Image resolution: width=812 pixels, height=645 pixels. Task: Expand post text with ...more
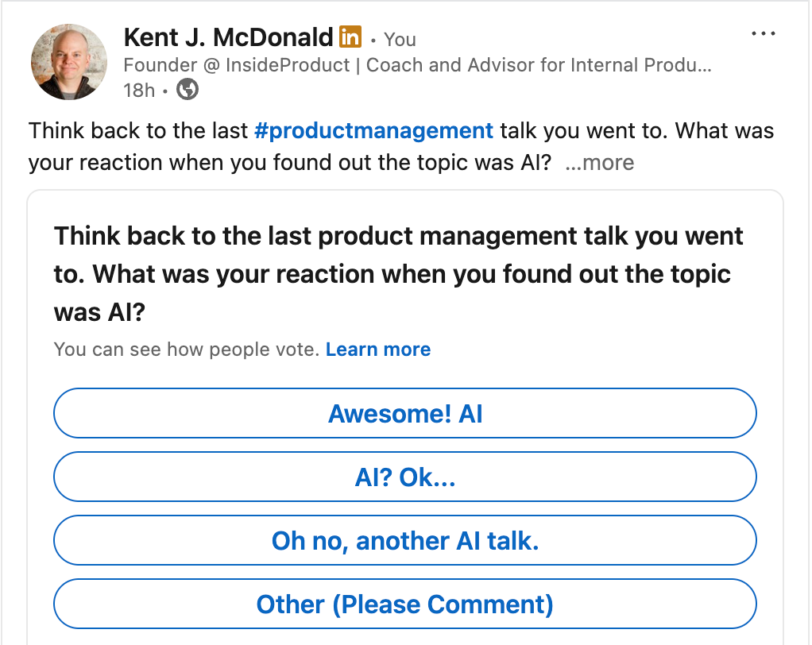(x=599, y=163)
